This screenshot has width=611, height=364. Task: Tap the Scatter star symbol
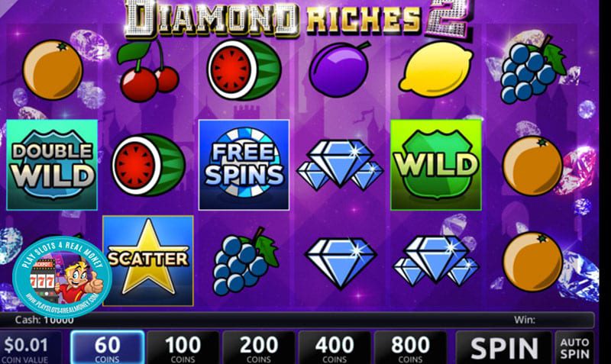point(148,260)
